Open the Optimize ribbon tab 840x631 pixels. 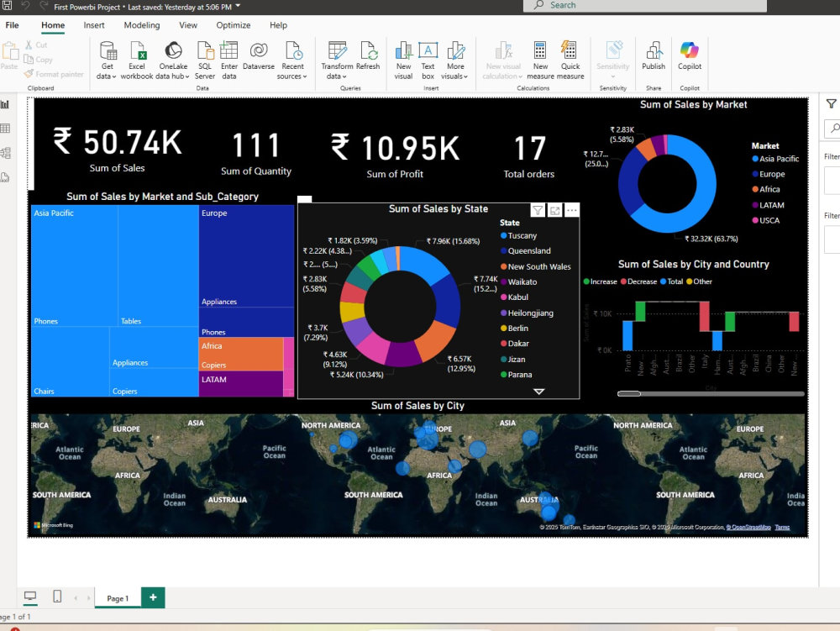click(233, 25)
